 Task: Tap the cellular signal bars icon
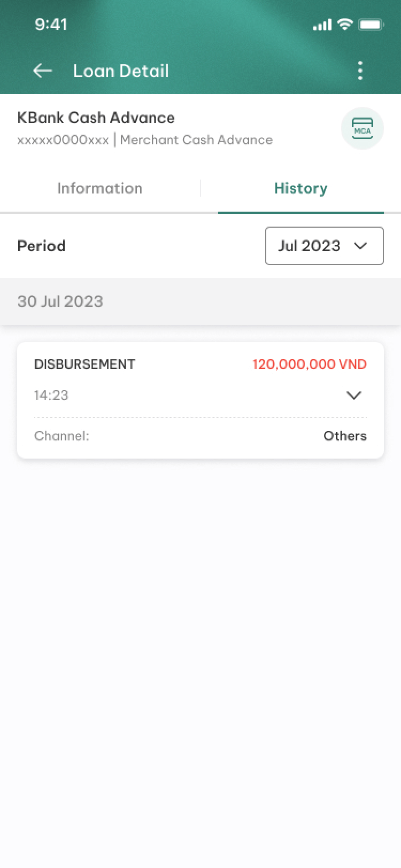click(322, 25)
